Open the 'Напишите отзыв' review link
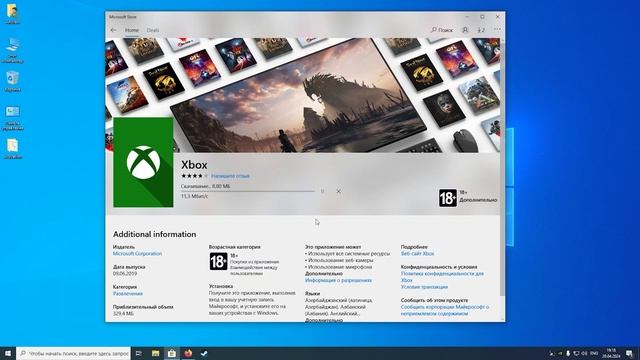The height and width of the screenshot is (360, 640). [230, 176]
